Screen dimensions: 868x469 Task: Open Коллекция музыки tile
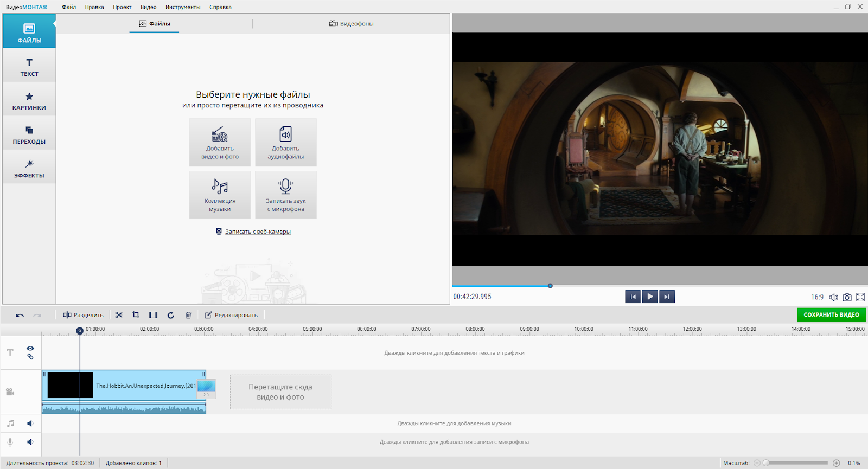220,195
